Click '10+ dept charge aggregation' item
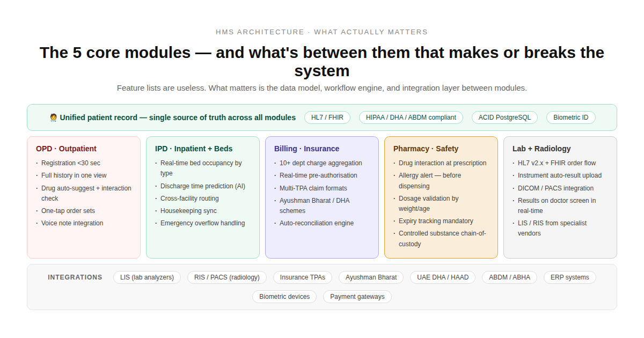This screenshot has width=644, height=338. tap(321, 163)
